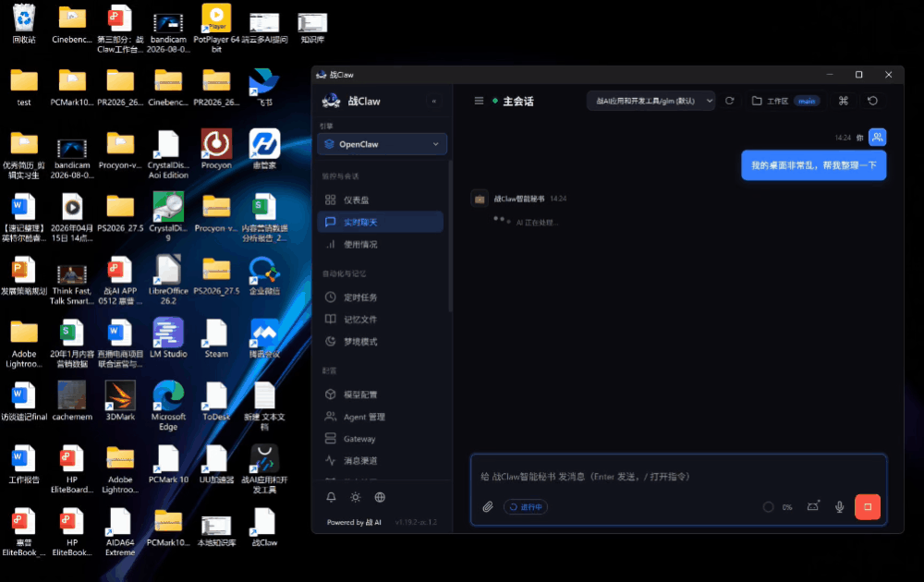The width and height of the screenshot is (924, 582).
Task: Open the 使用情况 usage page
Action: pos(380,245)
